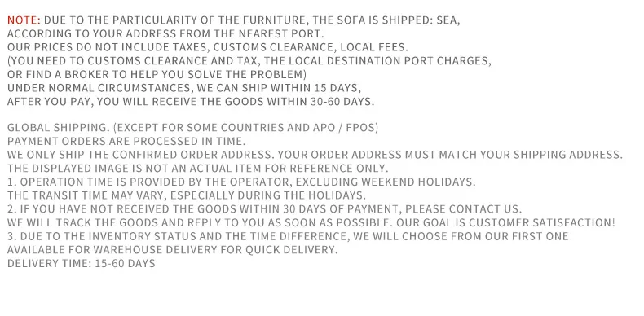Viewport: 644px width, 316px height.
Task: Click the ship within 15 days line
Action: [184, 88]
